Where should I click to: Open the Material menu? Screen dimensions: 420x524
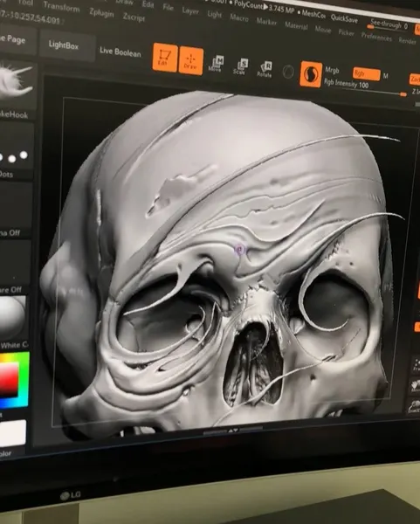296,25
